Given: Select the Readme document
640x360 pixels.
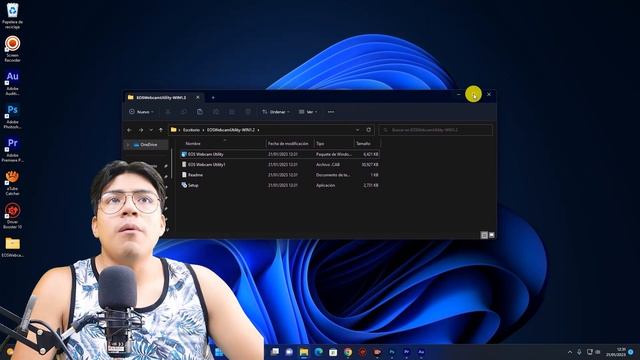Looking at the screenshot, I should click(x=280, y=175).
